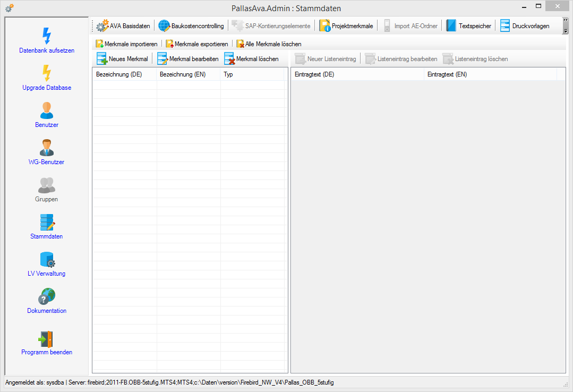Open the Druckvorlagen tab
The width and height of the screenshot is (573, 392).
(x=525, y=26)
